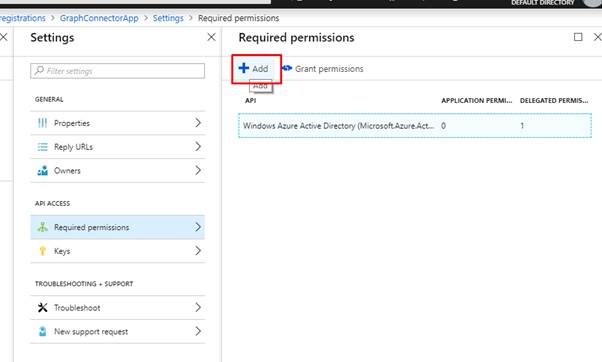The height and width of the screenshot is (362, 602).
Task: Go to registrations breadcrumb link
Action: 23,18
